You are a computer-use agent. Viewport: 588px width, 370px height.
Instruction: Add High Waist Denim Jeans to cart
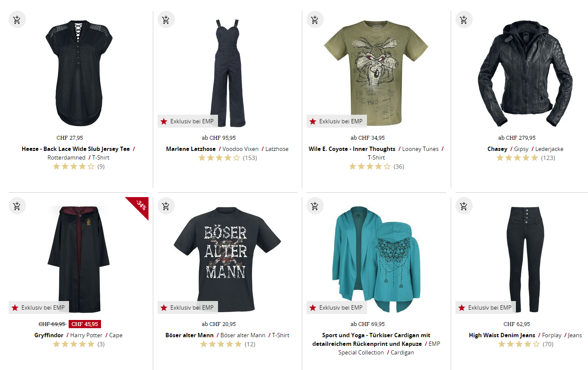tap(464, 206)
